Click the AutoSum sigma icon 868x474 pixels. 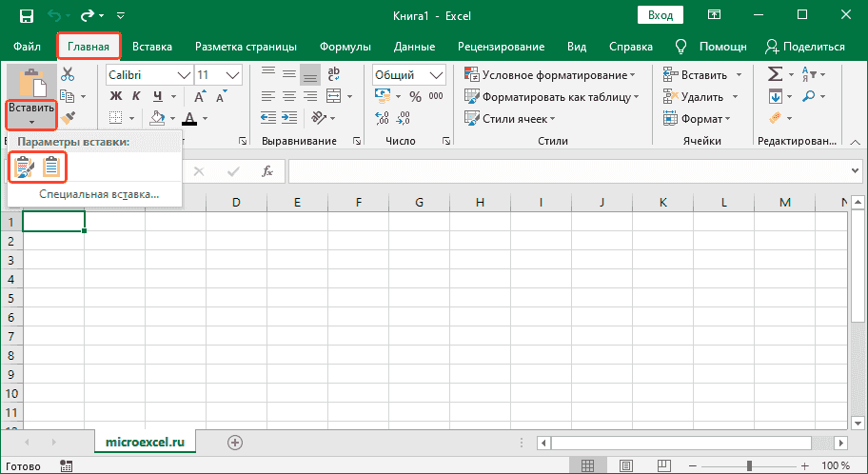pos(775,74)
